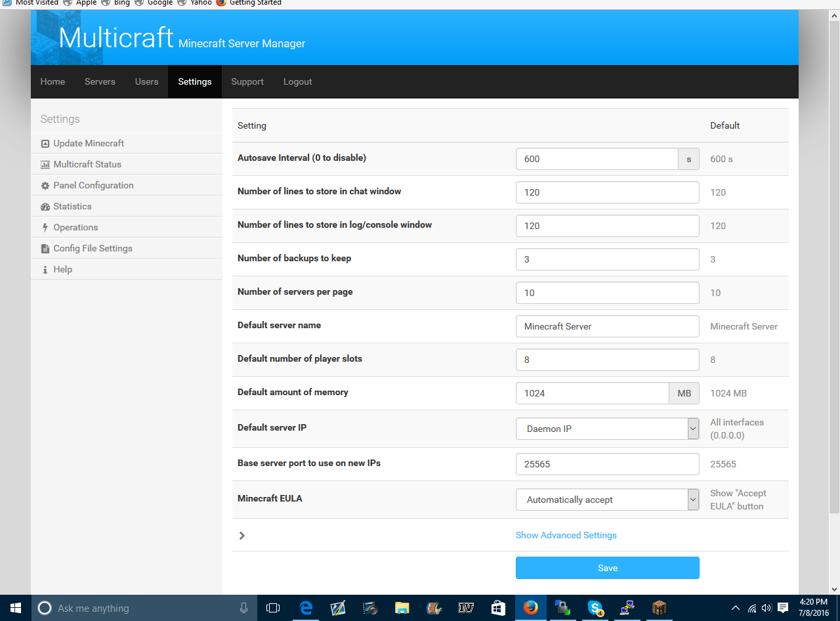Expand the advanced settings chevron arrow

[x=241, y=535]
